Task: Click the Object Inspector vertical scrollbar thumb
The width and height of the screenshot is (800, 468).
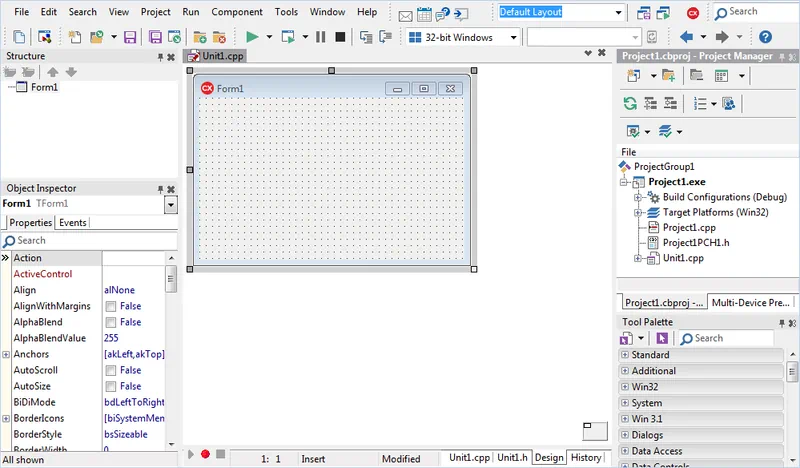Action: (x=171, y=279)
